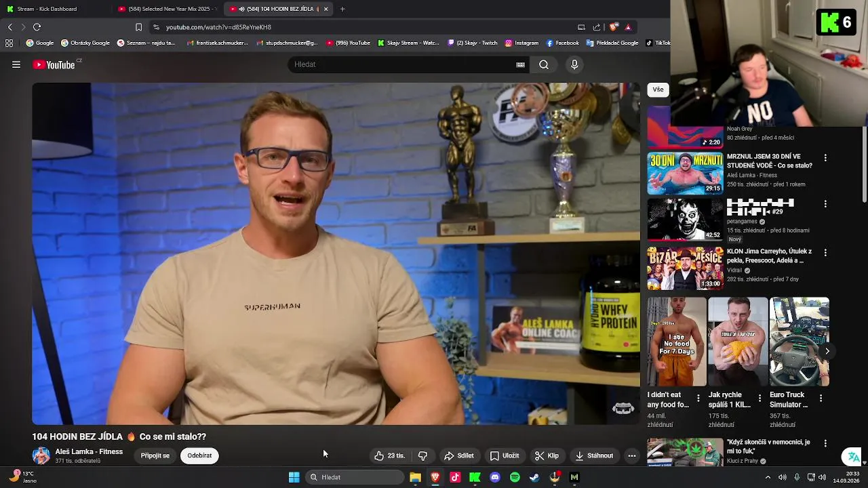
Task: Open the Brave Shields lion icon
Action: pos(614,27)
